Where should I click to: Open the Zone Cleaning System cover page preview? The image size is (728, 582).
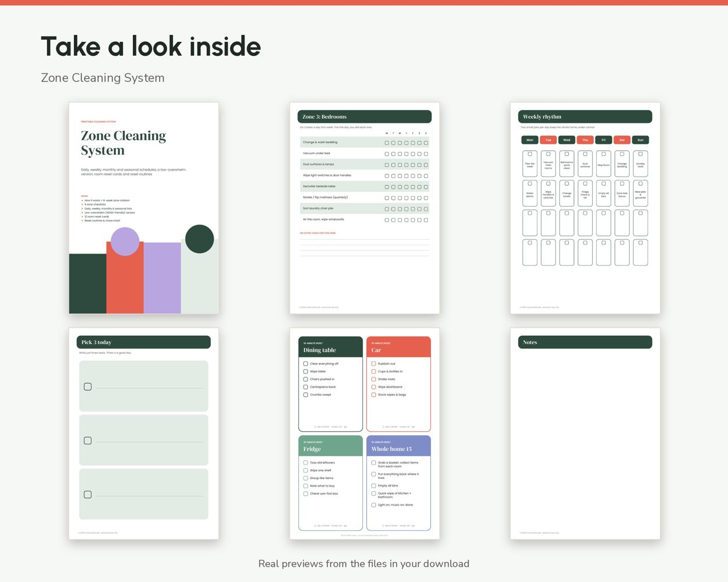pos(144,208)
